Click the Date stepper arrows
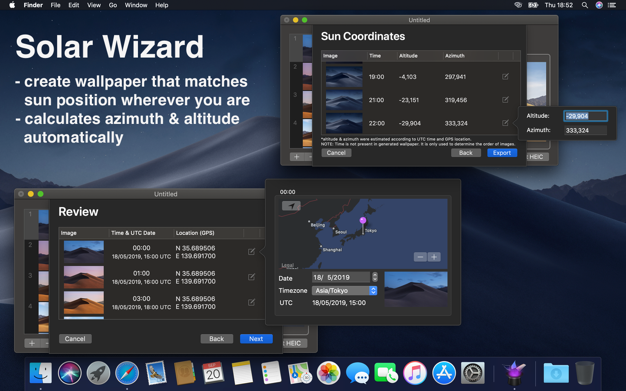The image size is (626, 391). pyautogui.click(x=374, y=277)
